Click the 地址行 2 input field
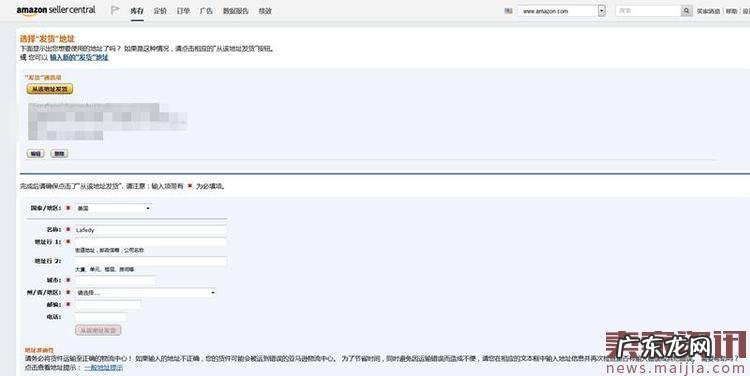This screenshot has height=376, width=750. pos(151,261)
